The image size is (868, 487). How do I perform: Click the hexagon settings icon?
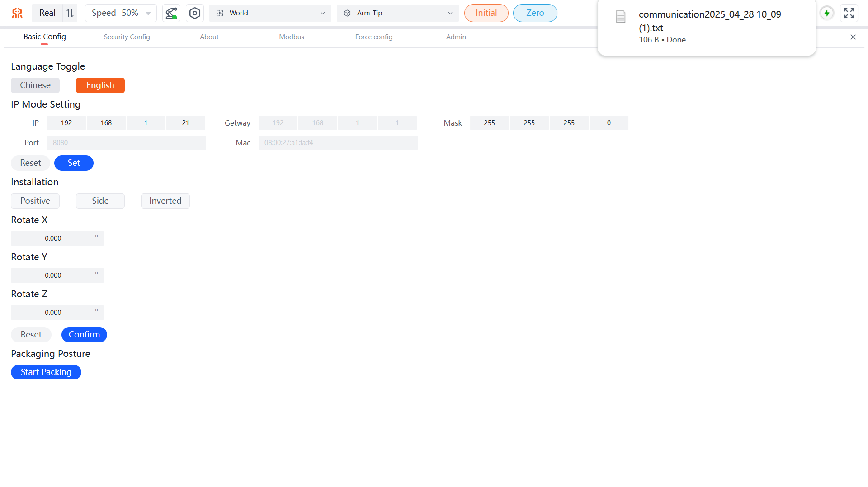195,13
